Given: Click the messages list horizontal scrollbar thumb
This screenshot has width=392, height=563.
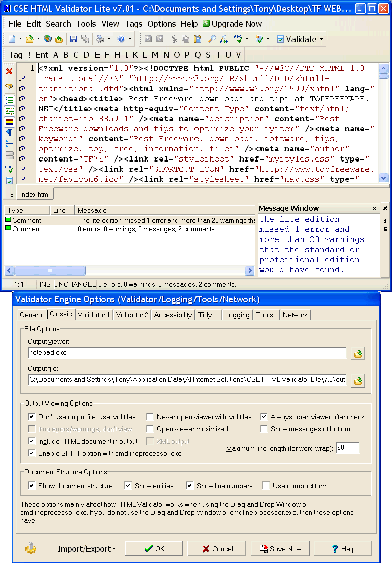Looking at the screenshot, I should [x=50, y=270].
